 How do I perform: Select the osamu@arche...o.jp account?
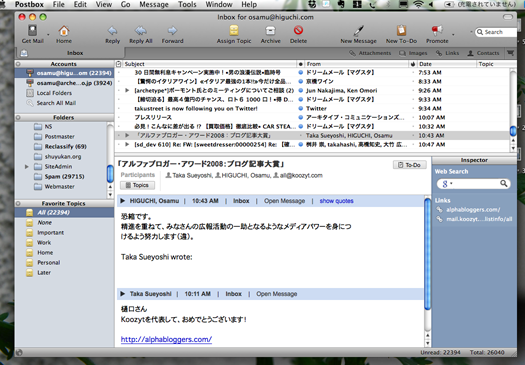tap(64, 83)
